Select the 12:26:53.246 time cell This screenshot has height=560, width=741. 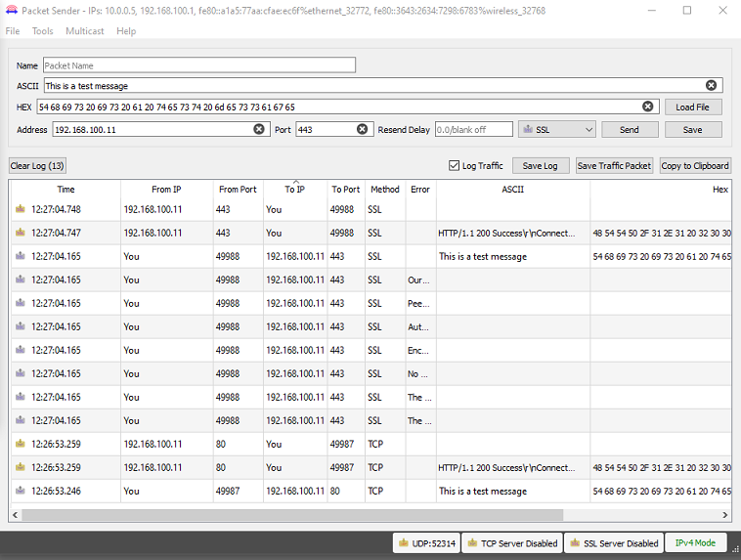(65, 491)
